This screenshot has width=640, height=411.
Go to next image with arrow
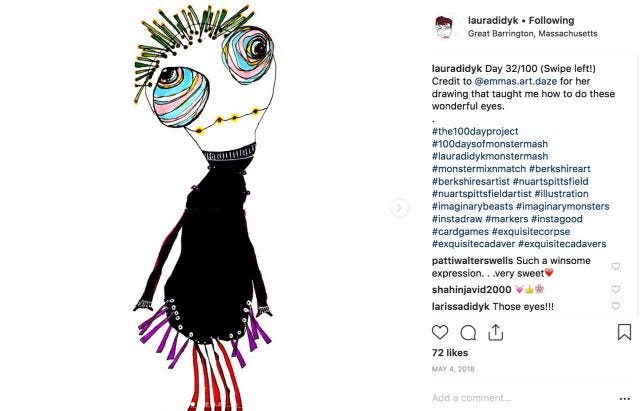(x=399, y=208)
